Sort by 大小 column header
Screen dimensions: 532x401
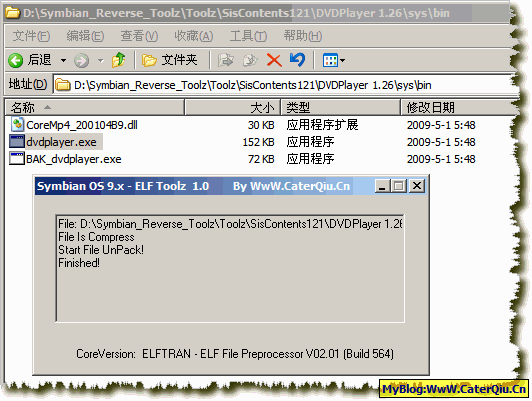click(232, 108)
